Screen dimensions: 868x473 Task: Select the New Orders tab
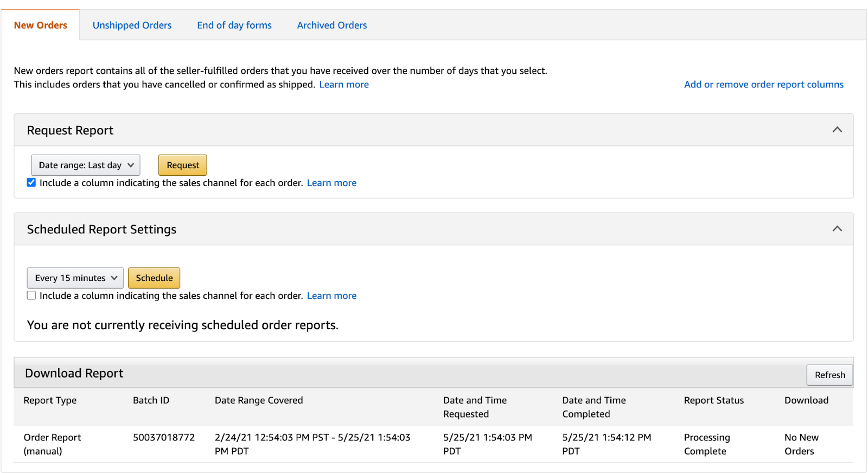[41, 25]
